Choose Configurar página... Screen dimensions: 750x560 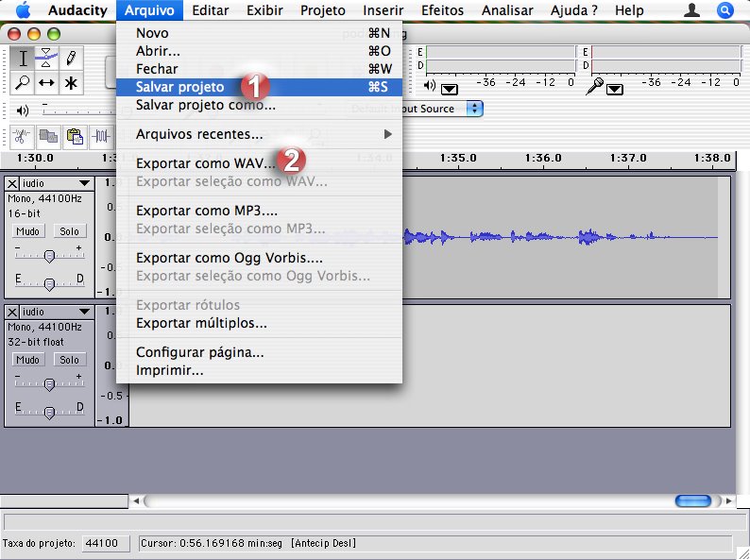[x=259, y=352]
